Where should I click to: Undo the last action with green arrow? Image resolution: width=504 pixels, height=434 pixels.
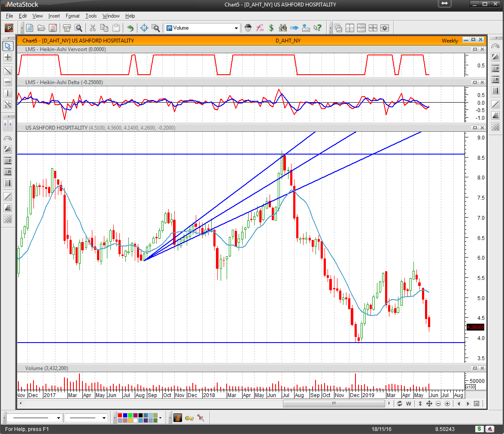point(130,28)
